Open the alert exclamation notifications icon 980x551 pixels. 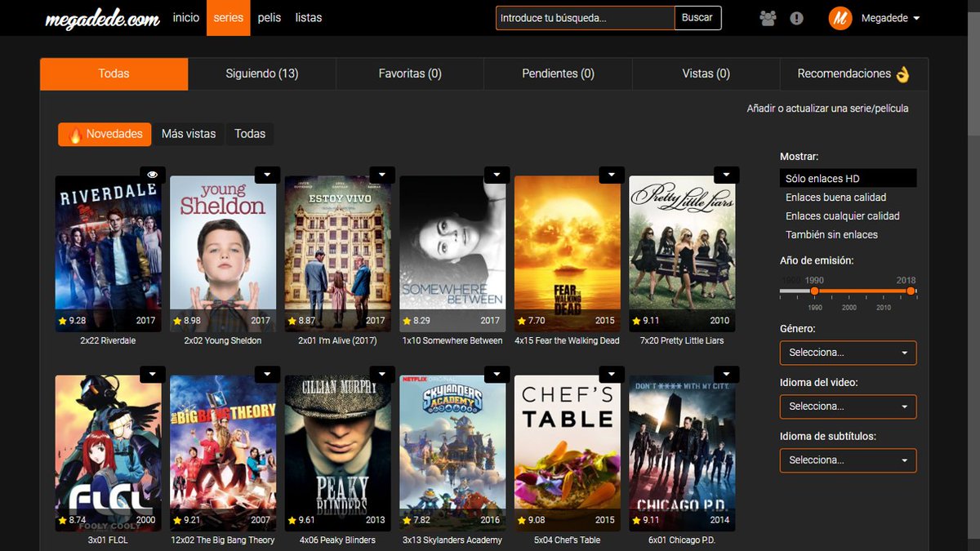point(797,18)
